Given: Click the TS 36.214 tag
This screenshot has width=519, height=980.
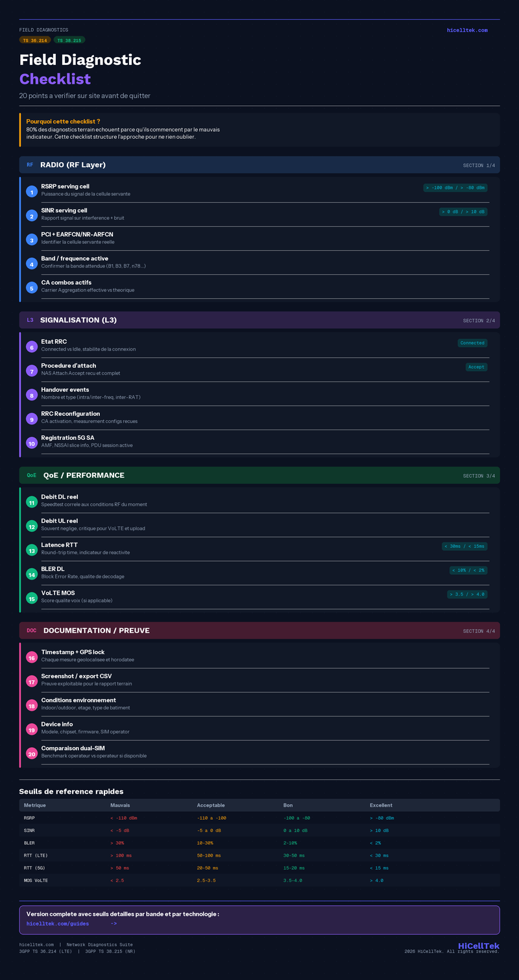Looking at the screenshot, I should click(35, 40).
